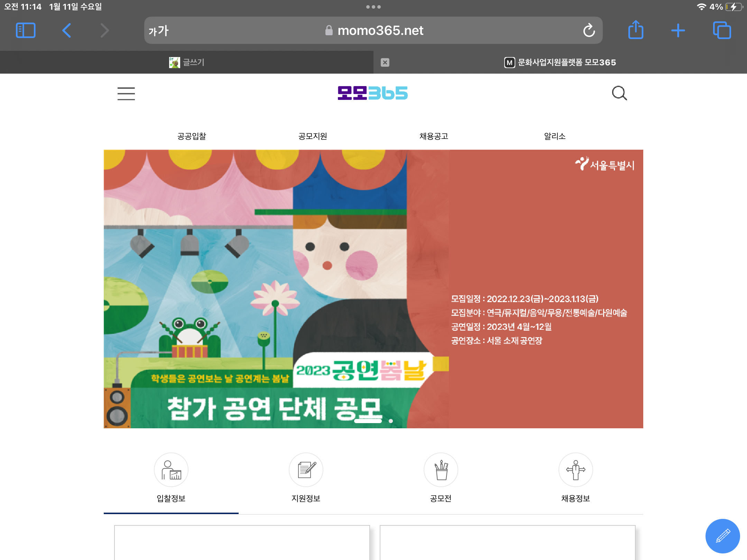747x560 pixels.
Task: Open the 가가 reader text options
Action: point(159,31)
